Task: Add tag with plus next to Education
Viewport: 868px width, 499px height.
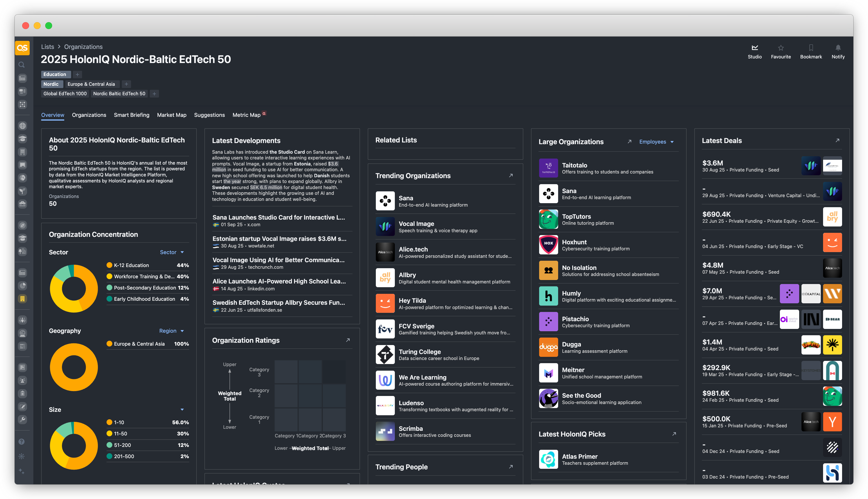Action: click(x=77, y=74)
